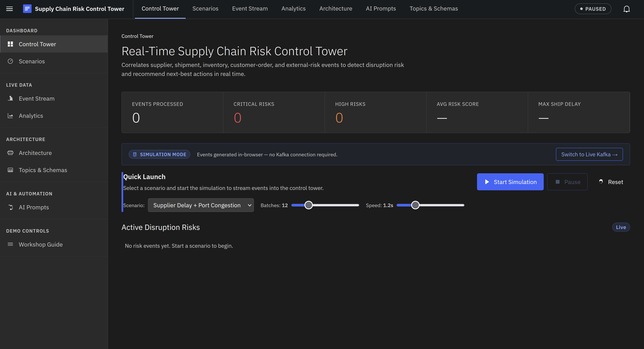This screenshot has height=349, width=644.
Task: Click the Event Stream sidebar icon
Action: tap(10, 98)
